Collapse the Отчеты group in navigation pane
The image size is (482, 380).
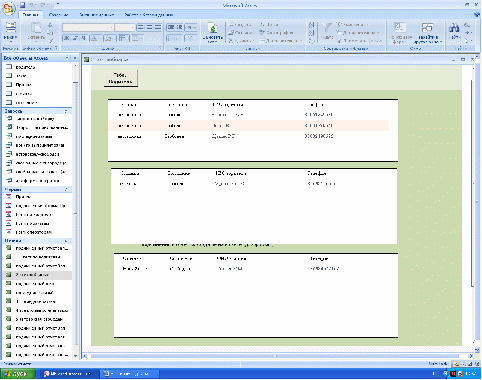pyautogui.click(x=66, y=241)
